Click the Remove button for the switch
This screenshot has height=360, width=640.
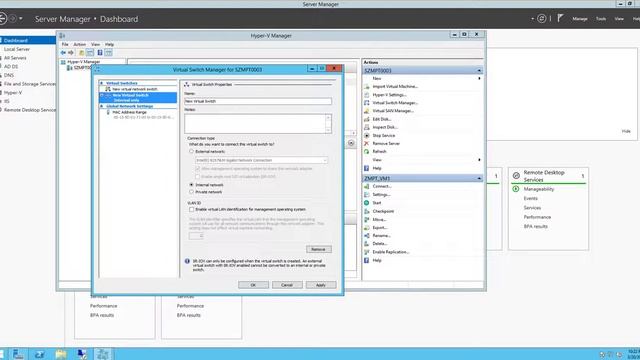[x=318, y=249]
